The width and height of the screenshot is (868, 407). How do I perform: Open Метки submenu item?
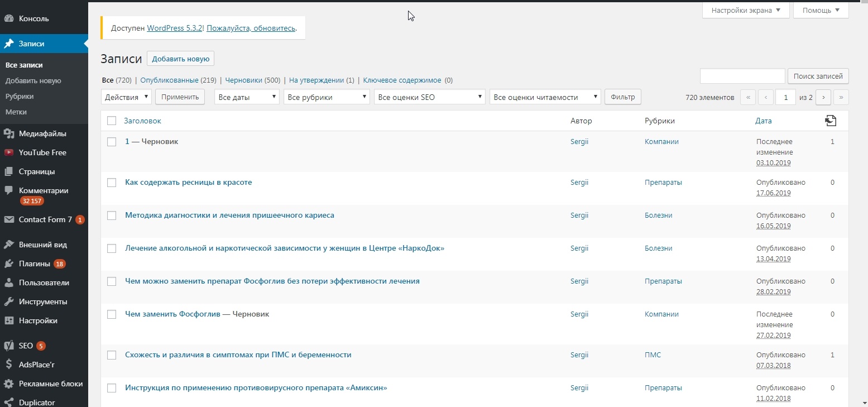click(x=16, y=112)
